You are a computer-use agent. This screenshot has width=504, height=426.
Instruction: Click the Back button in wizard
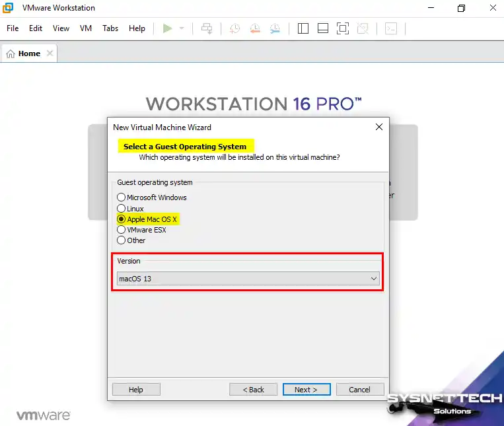click(x=253, y=390)
